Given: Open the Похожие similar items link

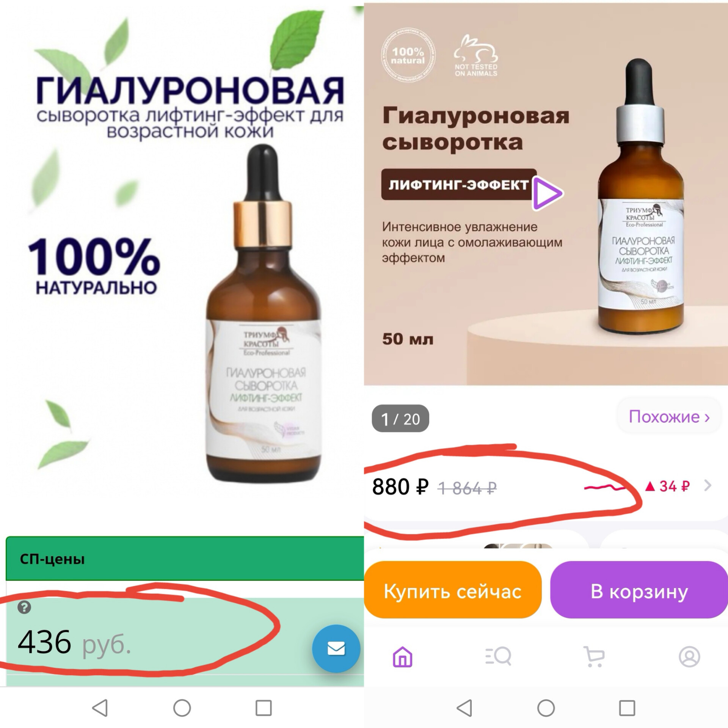Looking at the screenshot, I should pos(669,417).
